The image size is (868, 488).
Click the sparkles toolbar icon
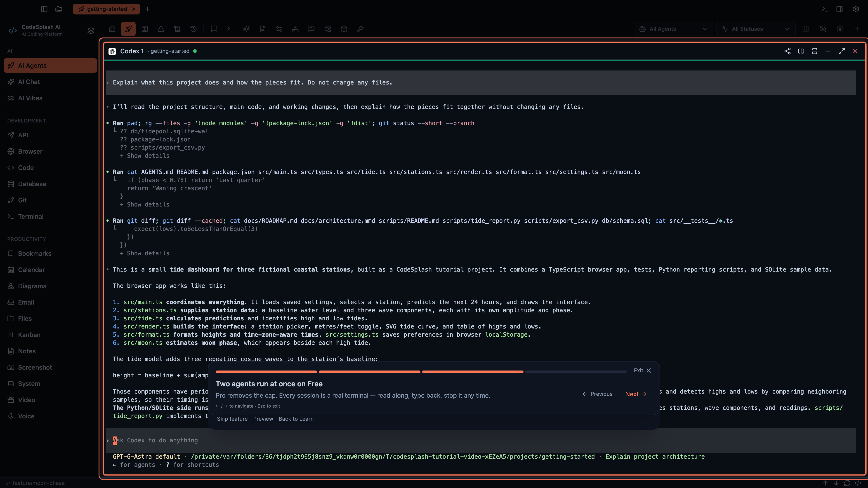point(246,29)
